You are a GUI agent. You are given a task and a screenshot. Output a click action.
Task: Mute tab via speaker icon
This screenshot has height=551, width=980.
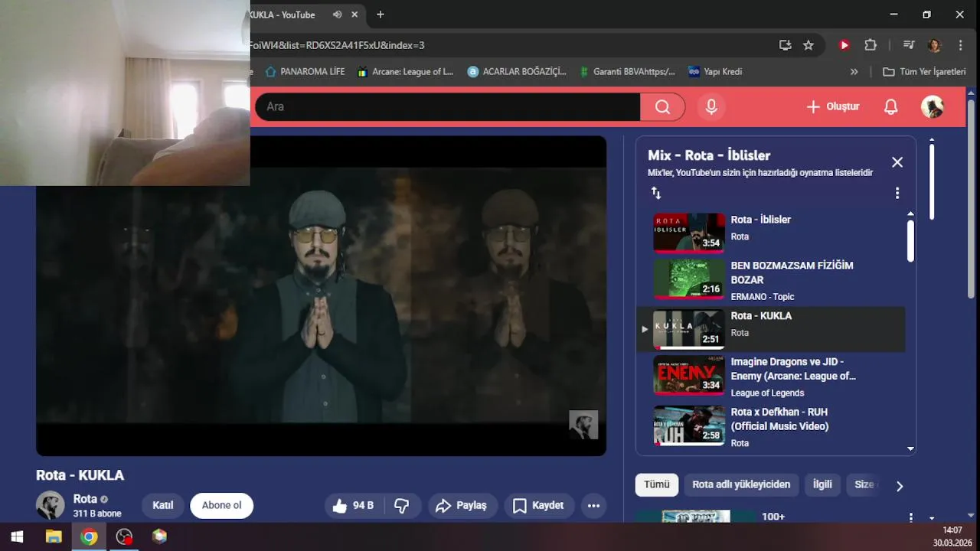[338, 15]
